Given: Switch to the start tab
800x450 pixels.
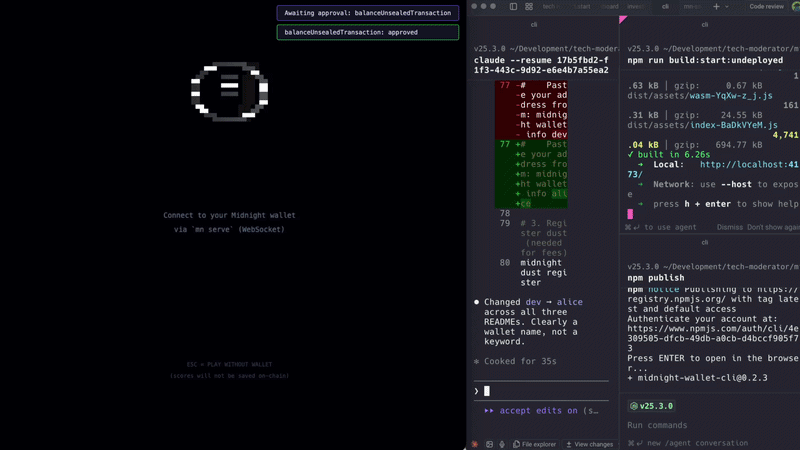Looking at the screenshot, I should (584, 7).
